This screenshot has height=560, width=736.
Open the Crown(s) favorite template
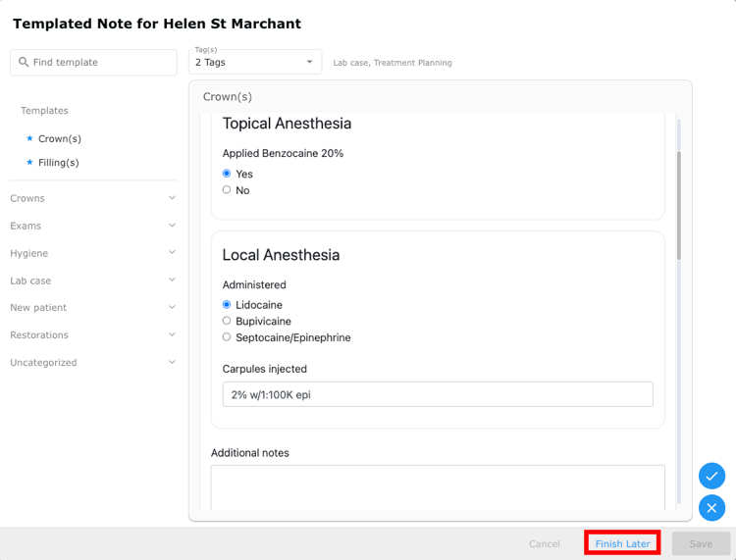pos(60,139)
